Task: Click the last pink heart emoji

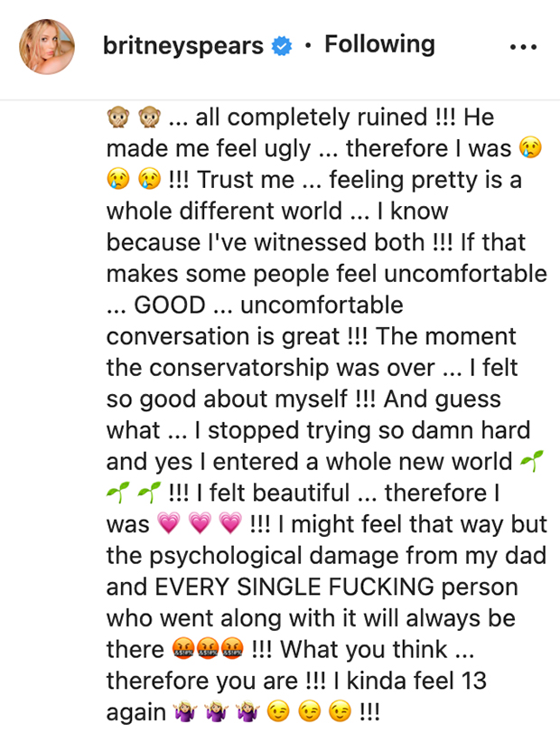Action: pos(230,523)
